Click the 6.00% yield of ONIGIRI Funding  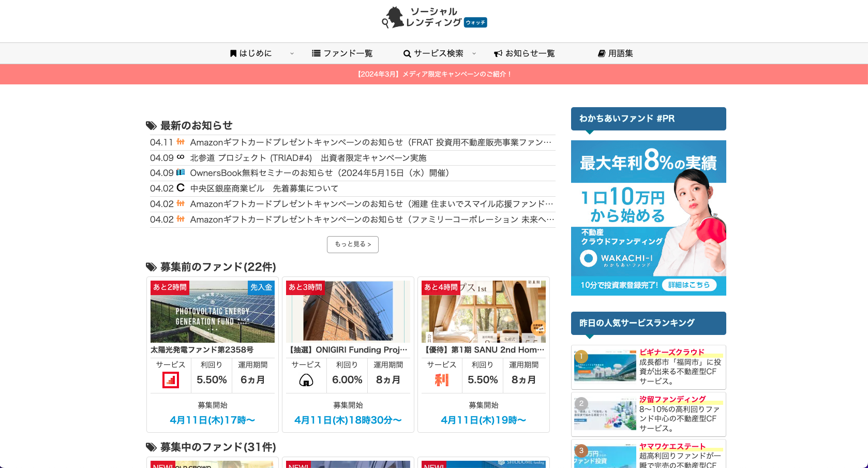[347, 380]
